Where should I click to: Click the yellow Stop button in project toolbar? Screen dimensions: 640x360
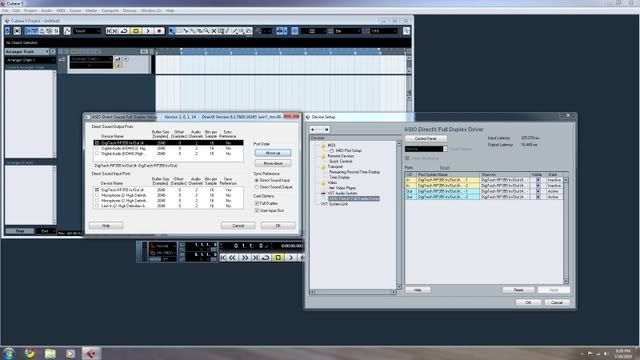pyautogui.click(x=136, y=31)
